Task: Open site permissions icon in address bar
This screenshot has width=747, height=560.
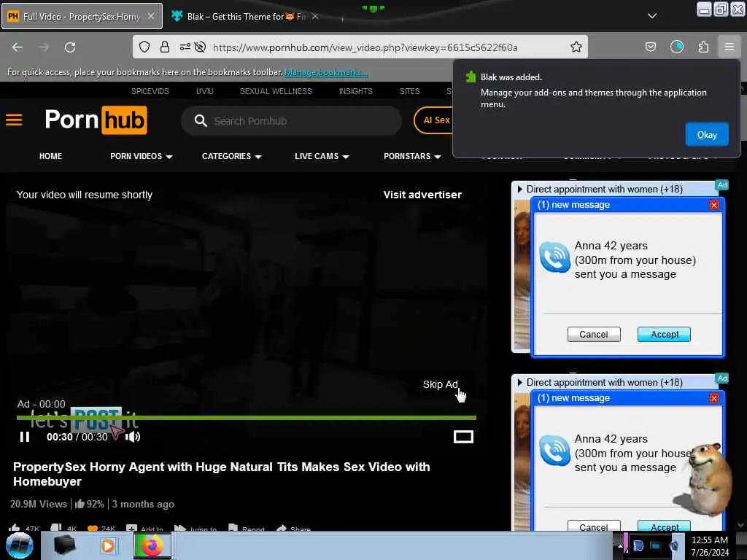Action: [185, 47]
